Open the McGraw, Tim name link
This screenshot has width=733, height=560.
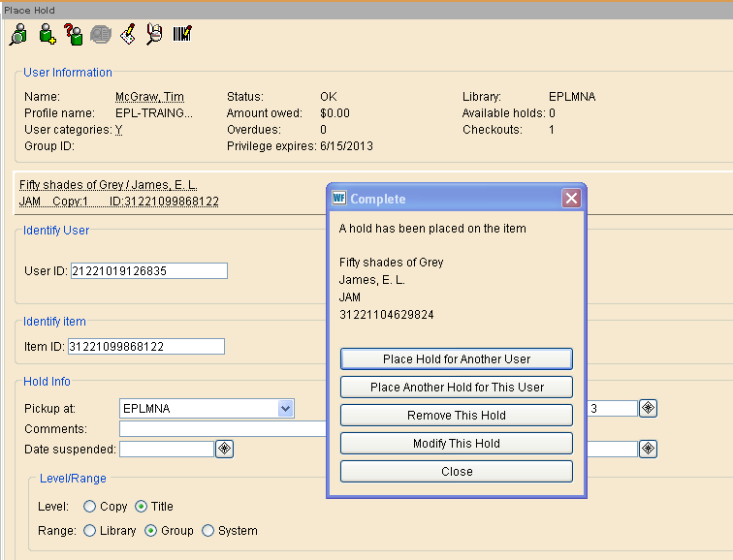click(149, 97)
